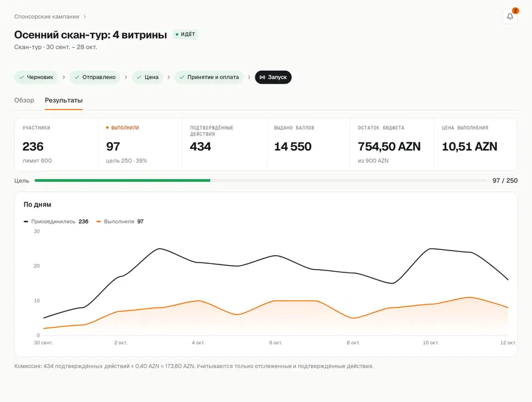Screen dimensions: 532x402
Task: Click the campaign title Осенний скан-тур: 4 витрины
Action: click(90, 35)
